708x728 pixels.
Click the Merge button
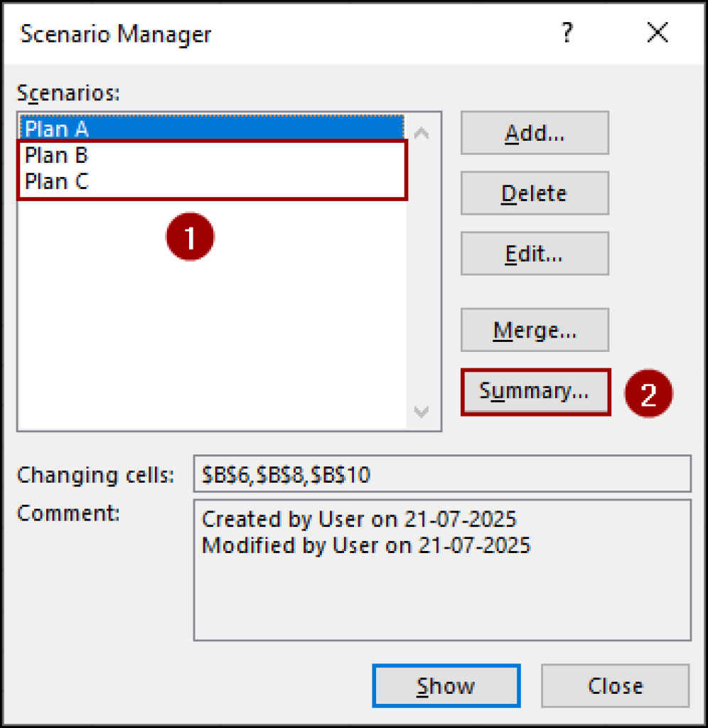(x=534, y=329)
